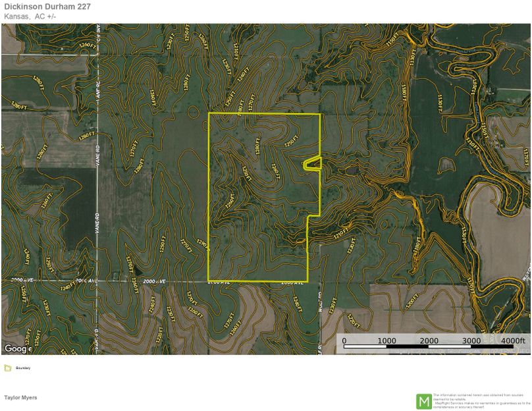Click the Google logo on the map
Viewport: 532px width, 411px height.
coord(17,348)
